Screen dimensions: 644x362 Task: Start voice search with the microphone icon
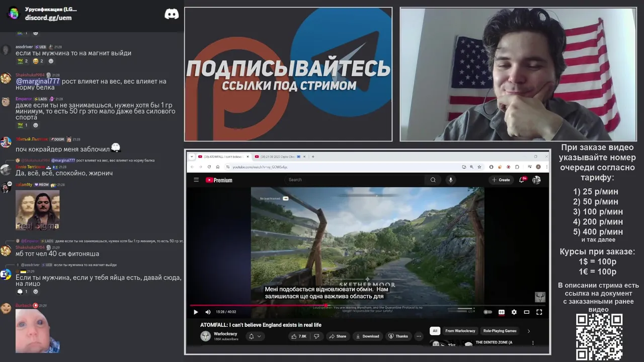[451, 180]
